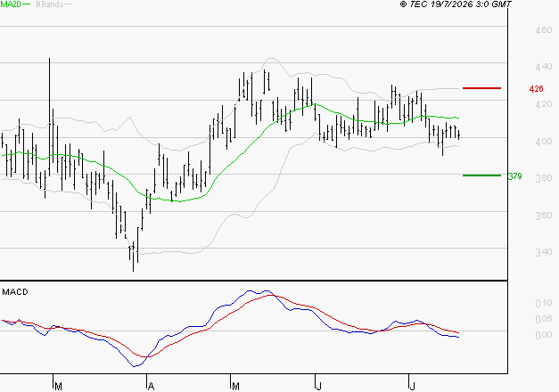Click the MACD 005 axis value
Screen dimensions: 559x392
tap(544, 319)
